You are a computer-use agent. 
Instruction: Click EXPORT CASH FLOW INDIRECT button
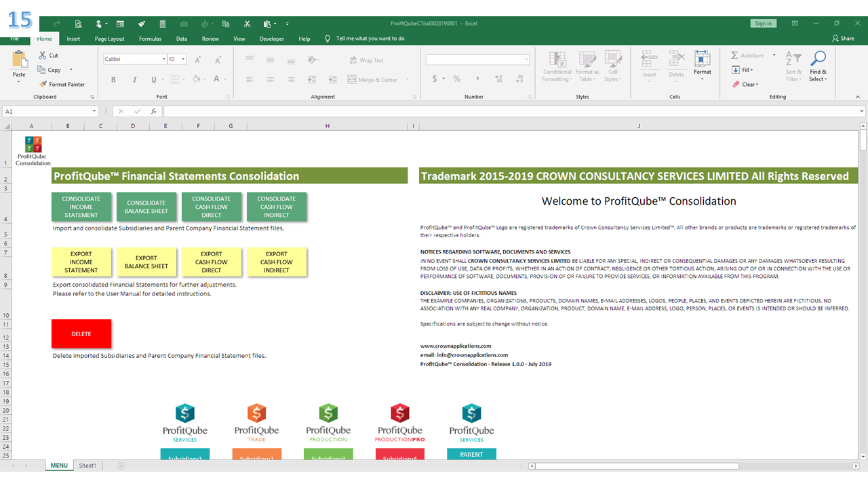click(x=277, y=262)
